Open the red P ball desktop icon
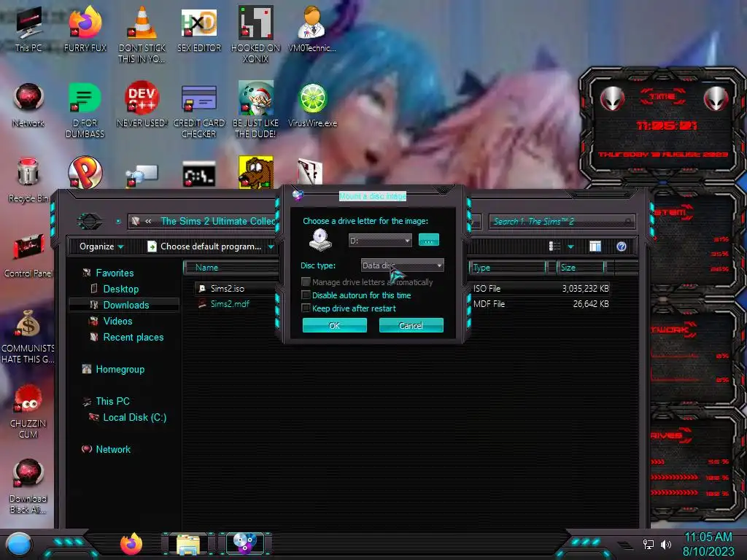747x560 pixels. click(85, 172)
